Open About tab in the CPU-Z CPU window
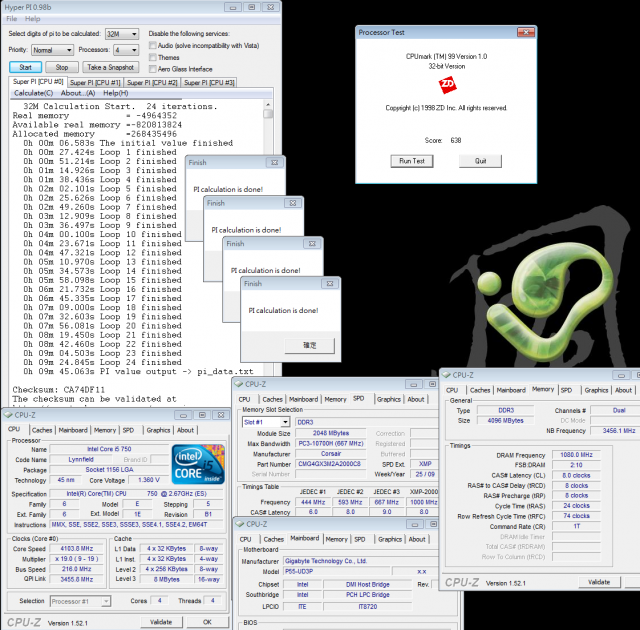640x630 pixels. click(185, 430)
